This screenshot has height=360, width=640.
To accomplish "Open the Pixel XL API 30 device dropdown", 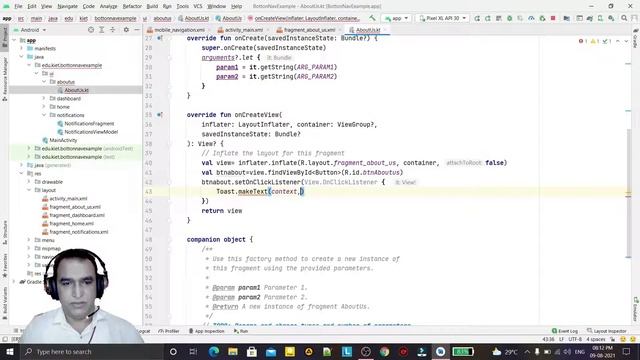I will (442, 18).
